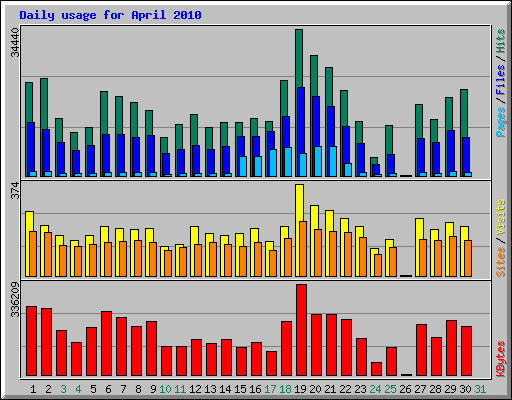Click day label 13 on the x-axis

210,389
